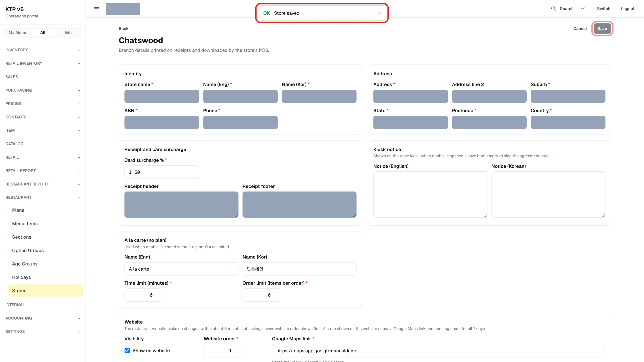Expand the ITEM section
The width and height of the screenshot is (644, 362).
[43, 130]
